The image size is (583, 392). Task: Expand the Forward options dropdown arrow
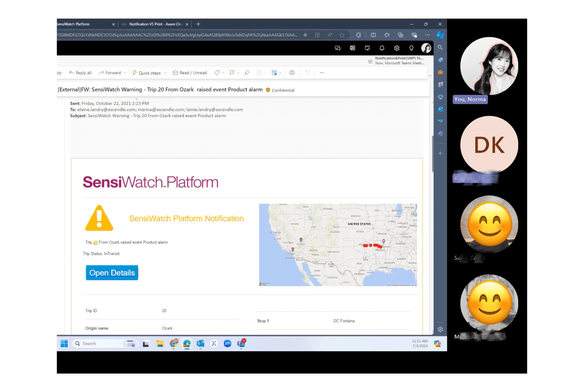point(125,73)
